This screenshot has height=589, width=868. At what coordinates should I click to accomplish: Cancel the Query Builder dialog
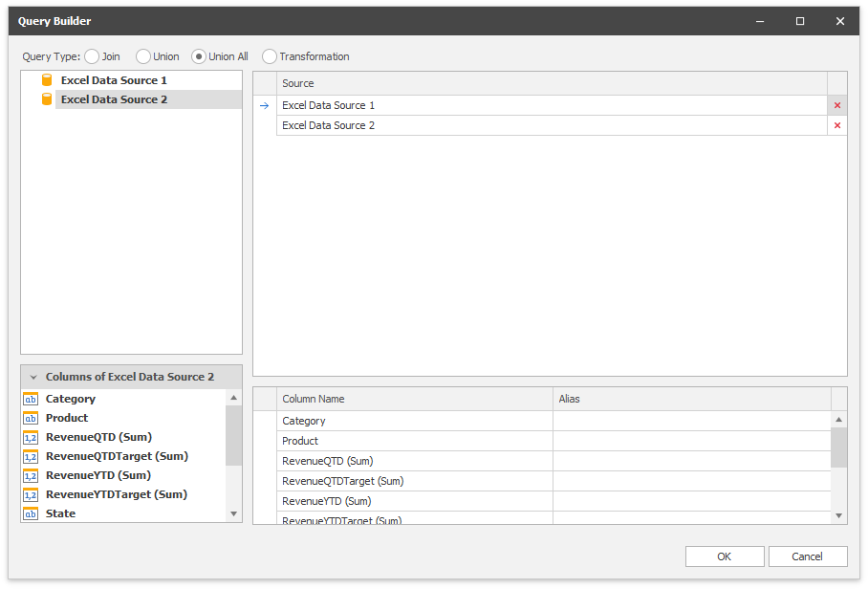pyautogui.click(x=807, y=556)
